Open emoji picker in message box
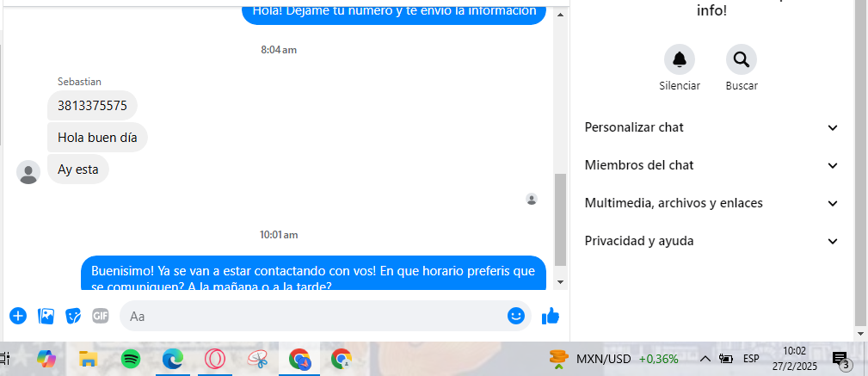Image resolution: width=868 pixels, height=376 pixels. [x=516, y=316]
